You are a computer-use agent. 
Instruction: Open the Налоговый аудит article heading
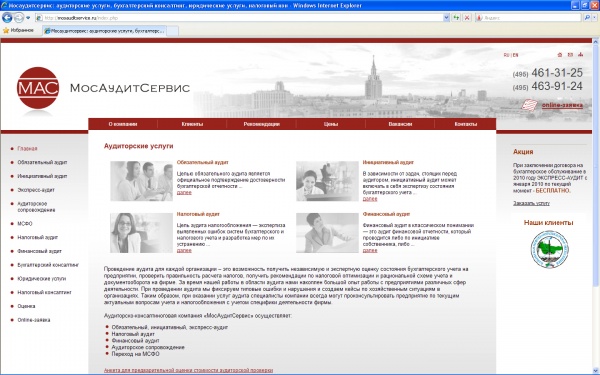pyautogui.click(x=198, y=214)
